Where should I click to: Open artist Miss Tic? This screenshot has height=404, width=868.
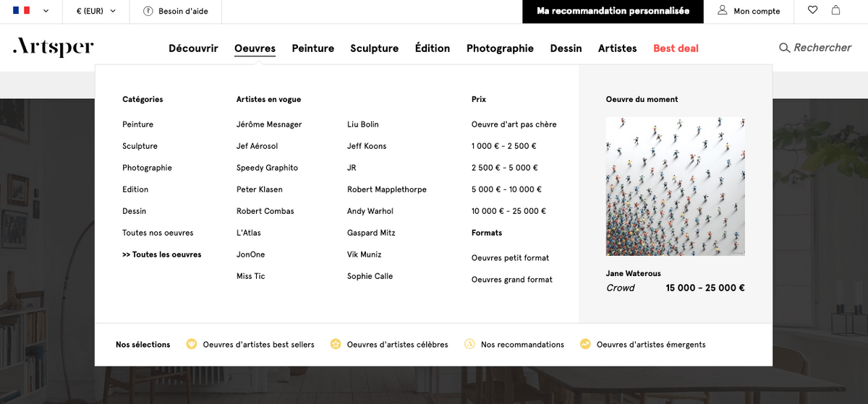click(251, 276)
